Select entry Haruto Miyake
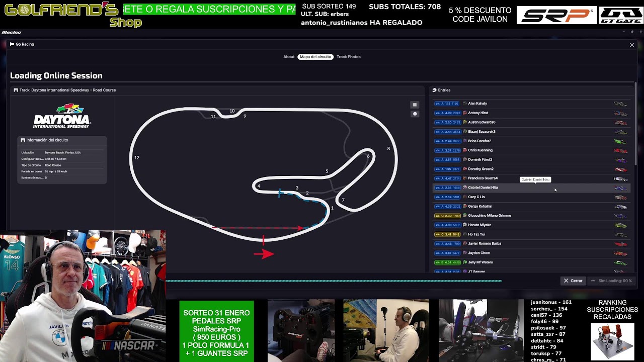This screenshot has width=644, height=362. (531, 225)
